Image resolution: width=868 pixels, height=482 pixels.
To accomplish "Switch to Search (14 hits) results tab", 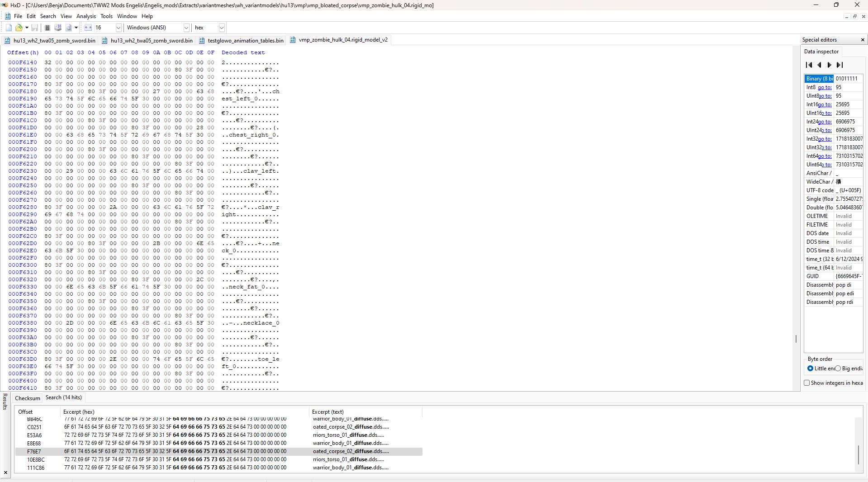I will (63, 397).
